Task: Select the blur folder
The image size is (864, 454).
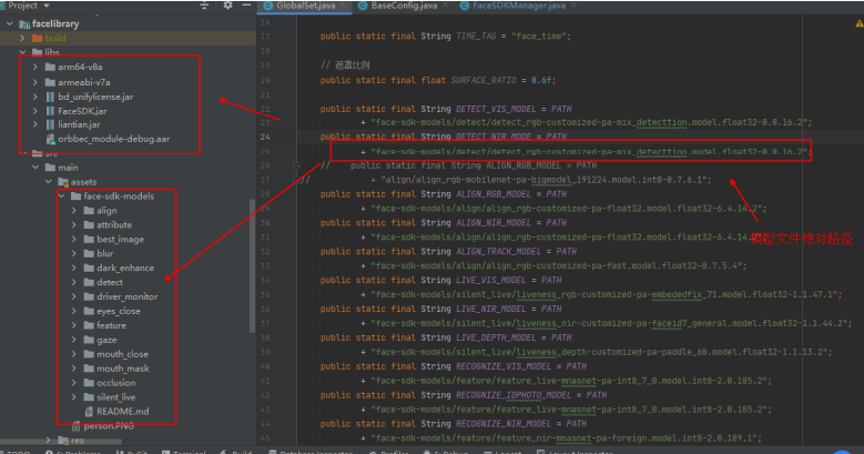Action: [105, 253]
